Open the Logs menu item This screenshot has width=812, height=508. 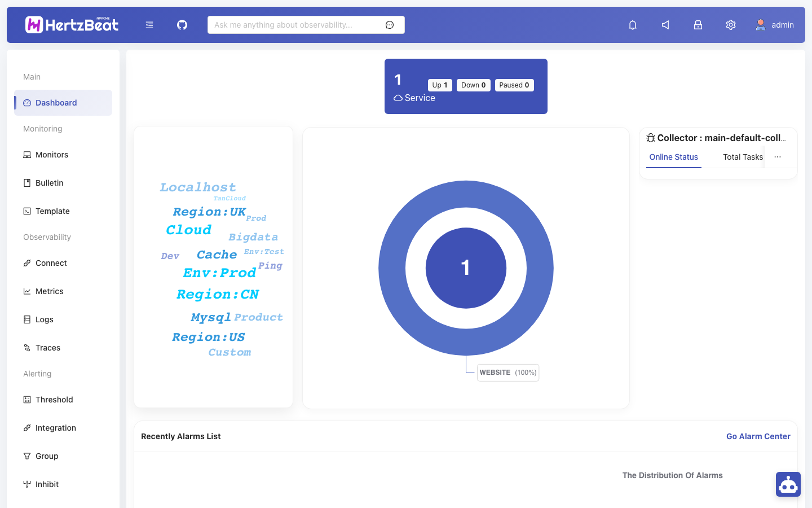point(63,319)
